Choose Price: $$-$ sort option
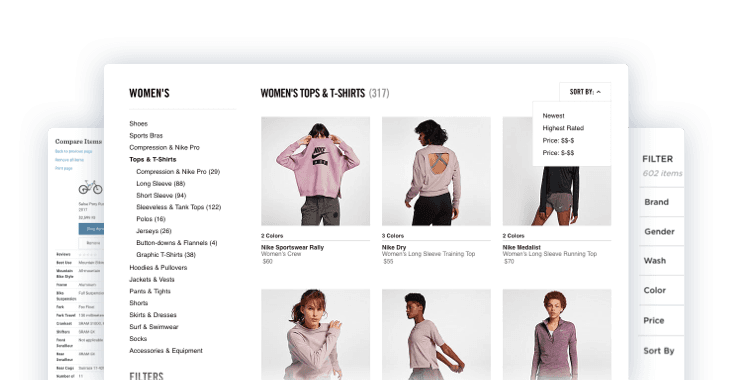732x380 pixels. (x=558, y=141)
